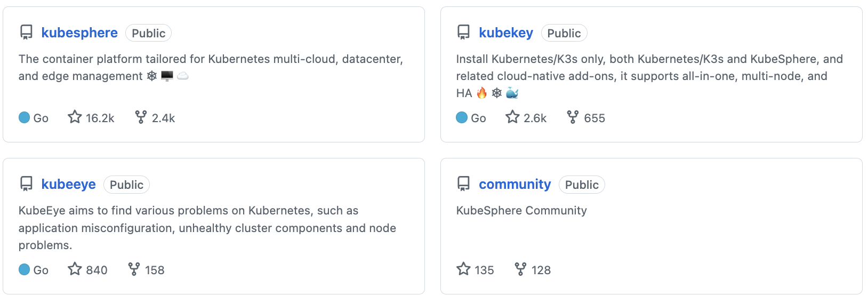
Task: Open kubeeye's 158 forks count
Action: (x=155, y=270)
